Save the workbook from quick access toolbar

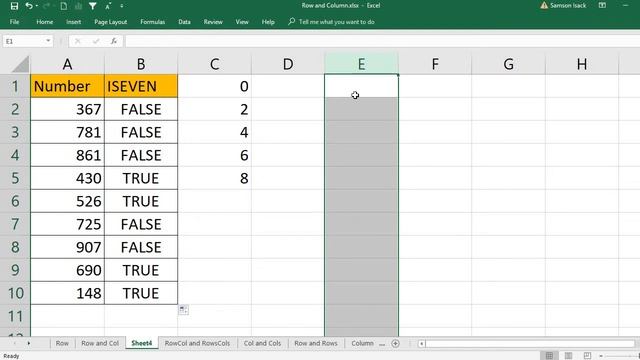pos(14,6)
